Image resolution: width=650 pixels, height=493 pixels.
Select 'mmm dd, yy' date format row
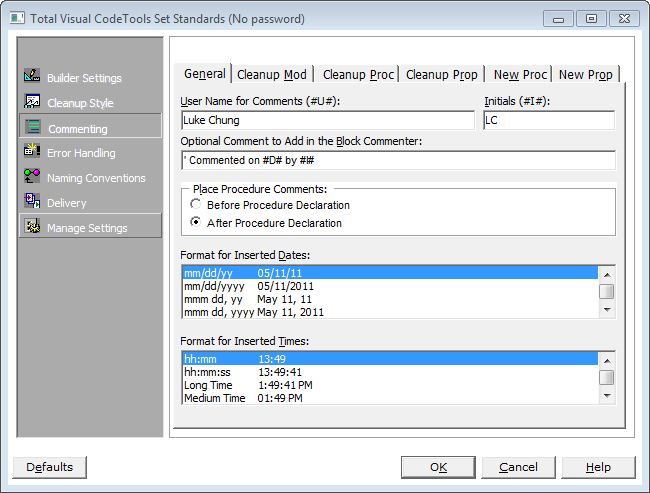390,299
